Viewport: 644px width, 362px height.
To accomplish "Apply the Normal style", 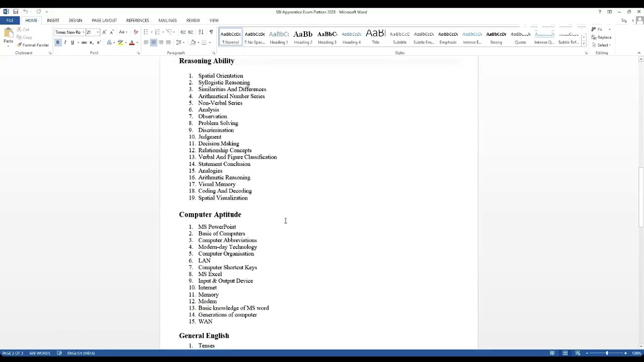I will click(230, 37).
